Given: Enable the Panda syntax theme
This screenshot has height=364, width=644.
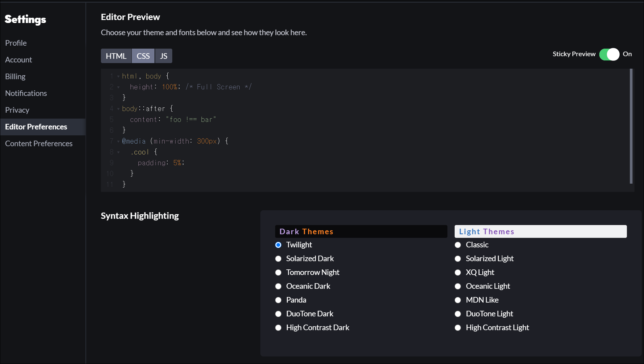Looking at the screenshot, I should pos(278,300).
